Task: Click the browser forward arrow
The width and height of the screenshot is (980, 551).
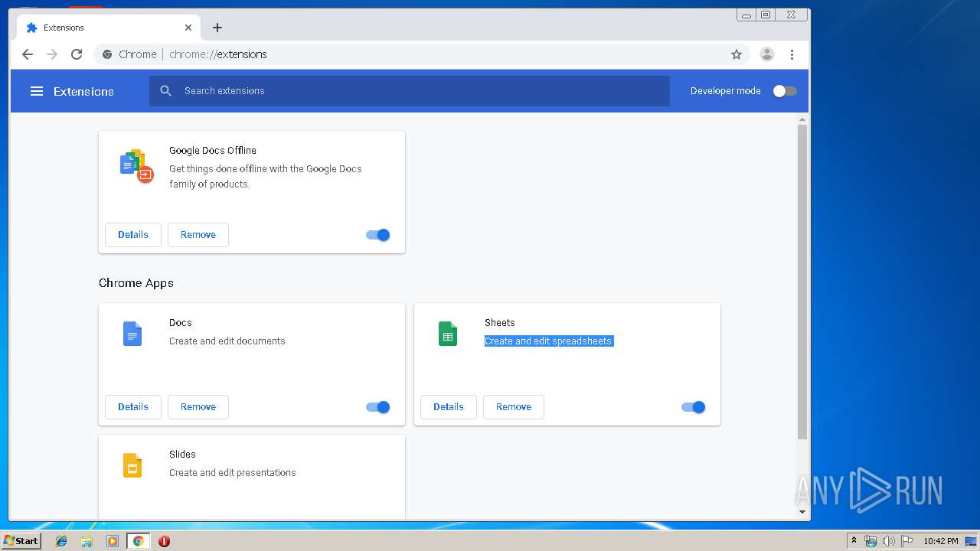Action: pos(52,54)
